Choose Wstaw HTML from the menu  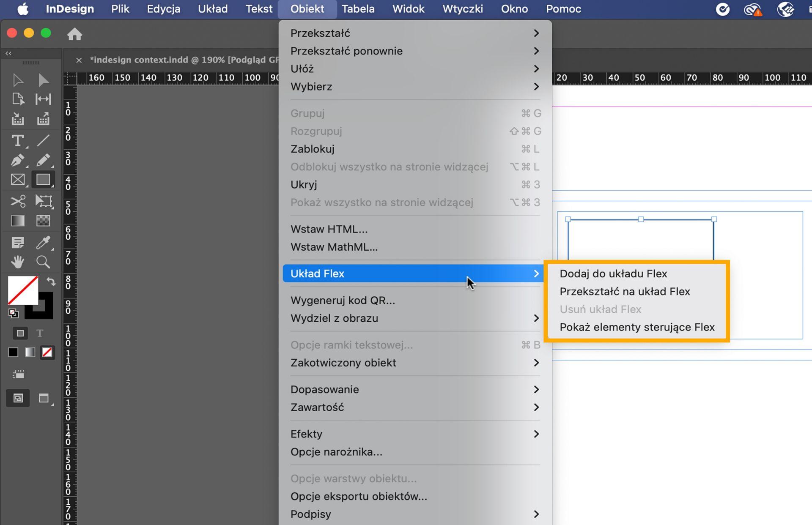click(x=330, y=229)
